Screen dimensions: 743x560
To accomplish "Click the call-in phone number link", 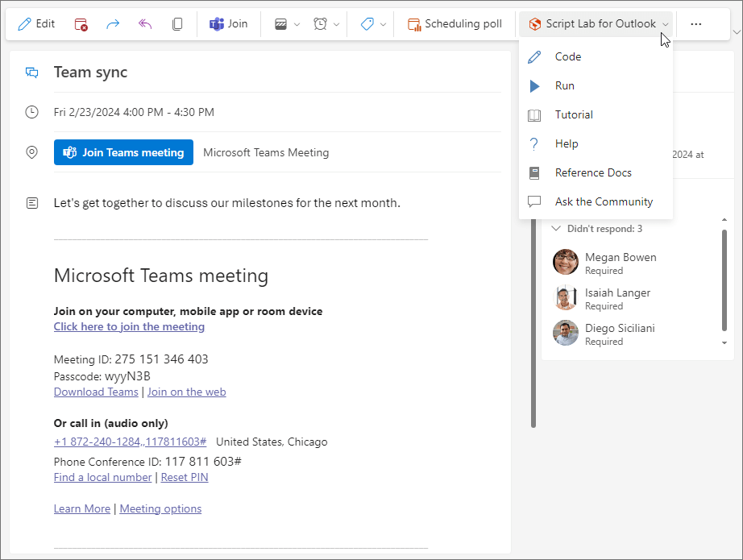I will (x=131, y=442).
